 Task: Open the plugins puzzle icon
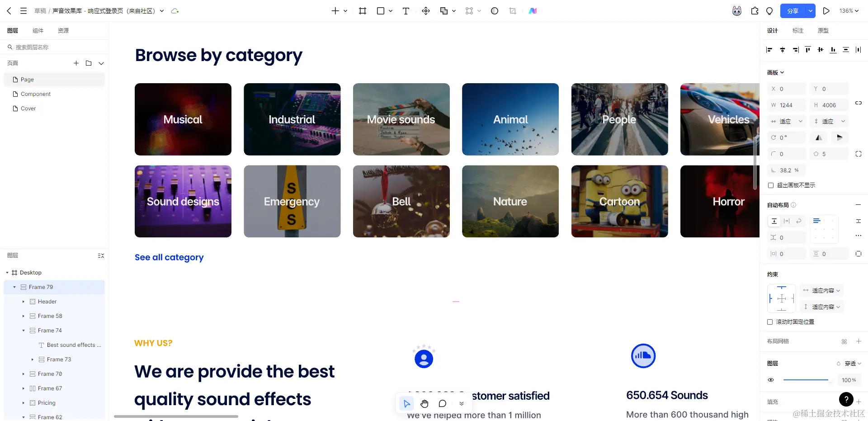[755, 11]
